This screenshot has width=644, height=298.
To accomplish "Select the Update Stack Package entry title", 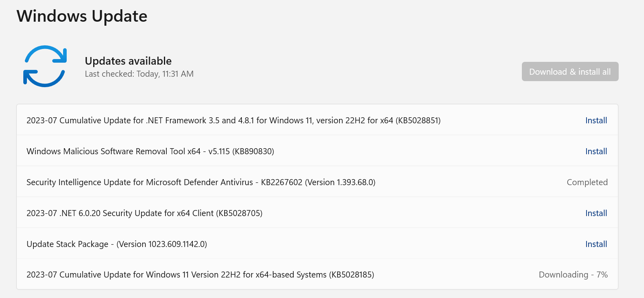I will (x=117, y=244).
